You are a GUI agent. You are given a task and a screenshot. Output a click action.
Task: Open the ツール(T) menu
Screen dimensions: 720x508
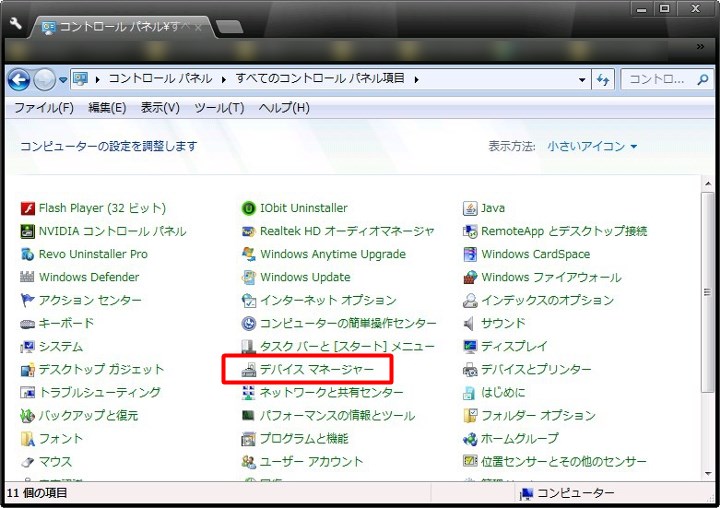click(219, 108)
